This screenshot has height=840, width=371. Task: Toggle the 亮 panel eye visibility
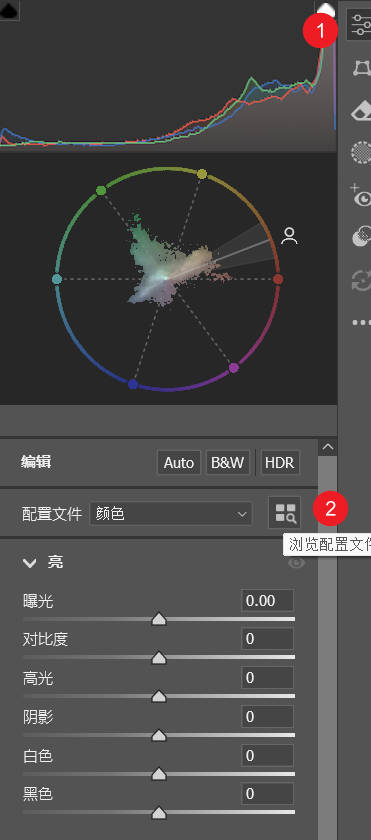pos(297,563)
